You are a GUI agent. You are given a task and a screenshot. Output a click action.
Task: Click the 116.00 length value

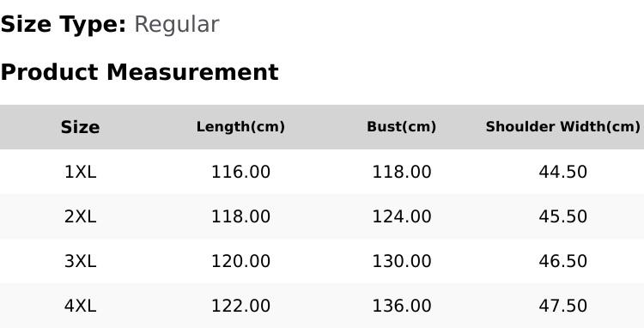(240, 172)
